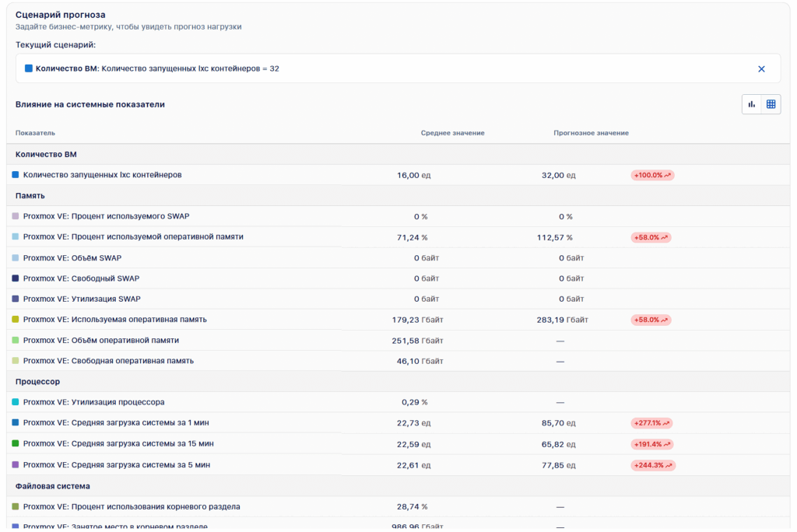Switch to bar chart view
This screenshot has height=532, width=797.
coord(752,104)
